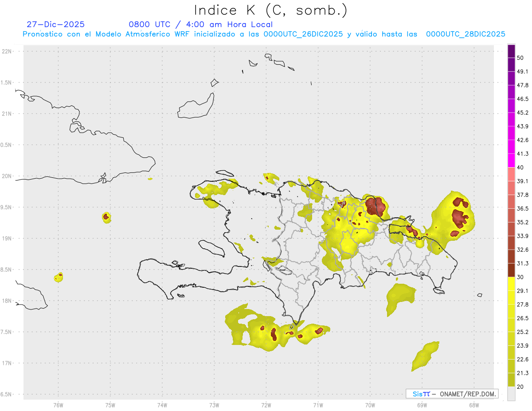Viewport: 532px width, 411px height.
Task: Click the colorbar label "46.5"
Action: tap(522, 99)
